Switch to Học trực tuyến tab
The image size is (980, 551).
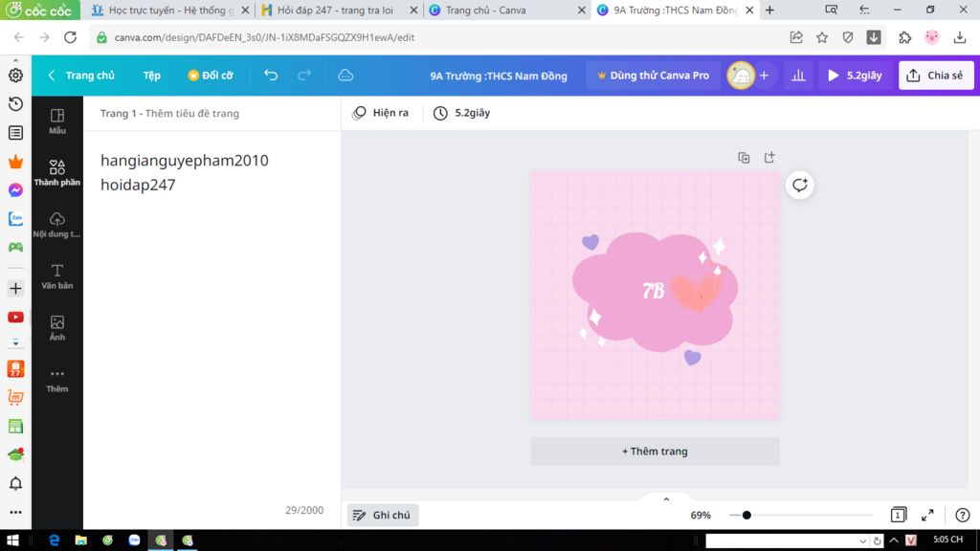pos(170,10)
